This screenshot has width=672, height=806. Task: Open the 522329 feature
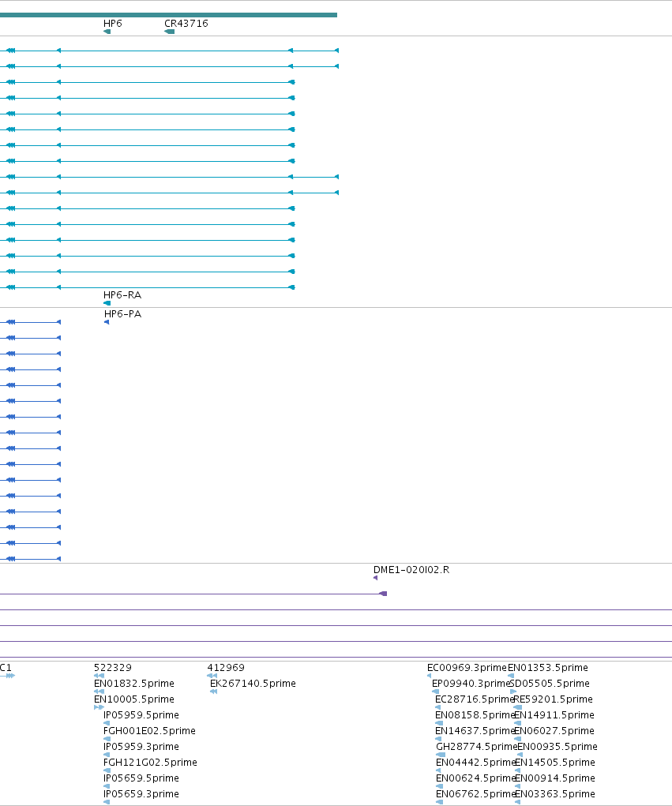pyautogui.click(x=113, y=668)
